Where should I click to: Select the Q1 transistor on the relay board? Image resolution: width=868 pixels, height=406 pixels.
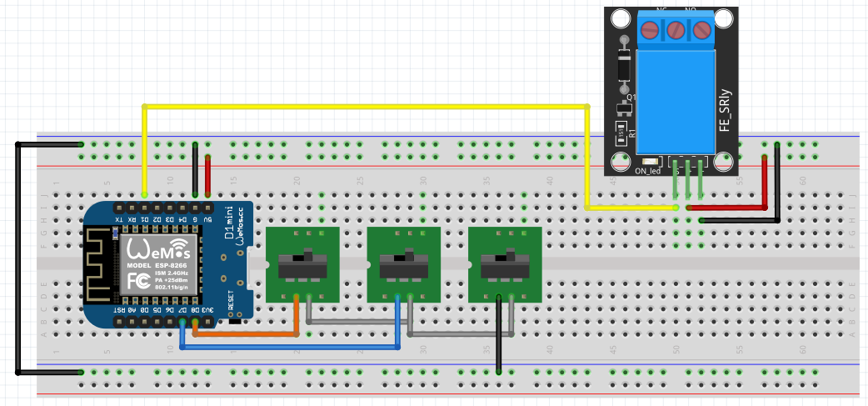click(621, 110)
